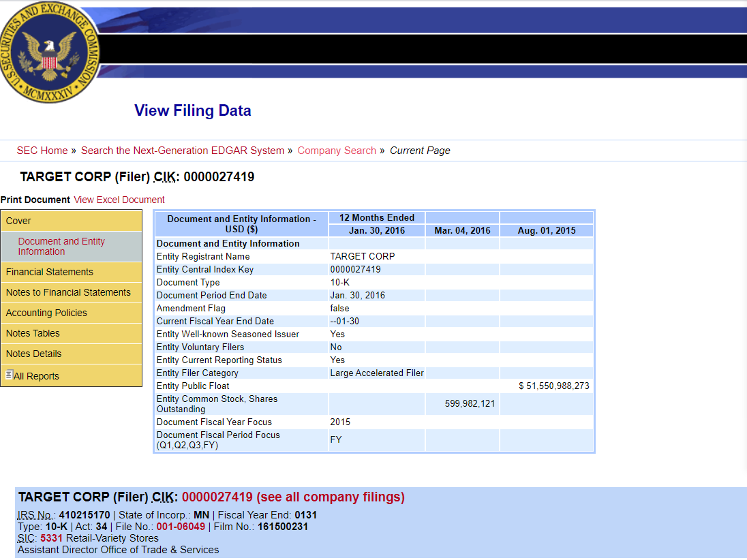The width and height of the screenshot is (747, 560).
Task: Click the TARGET CORP (Filer) CIK heading at top
Action: (x=137, y=176)
